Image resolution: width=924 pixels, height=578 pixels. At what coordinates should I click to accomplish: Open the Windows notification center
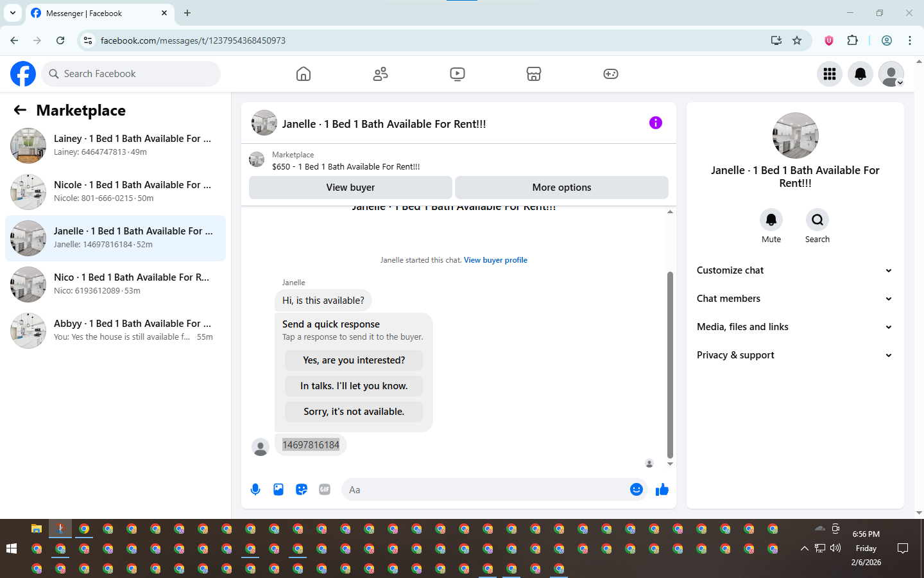coord(903,548)
